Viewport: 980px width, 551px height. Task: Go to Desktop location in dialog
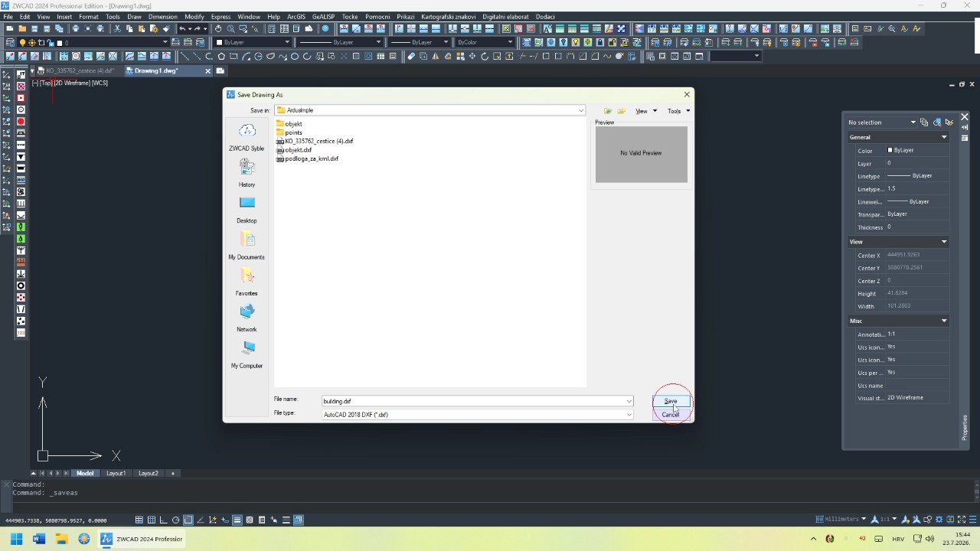click(x=247, y=209)
